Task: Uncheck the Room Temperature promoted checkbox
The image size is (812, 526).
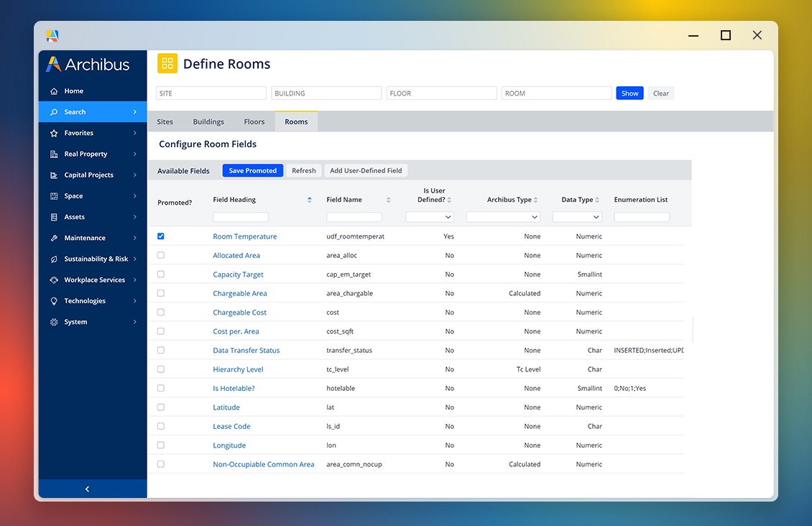Action: pyautogui.click(x=161, y=236)
